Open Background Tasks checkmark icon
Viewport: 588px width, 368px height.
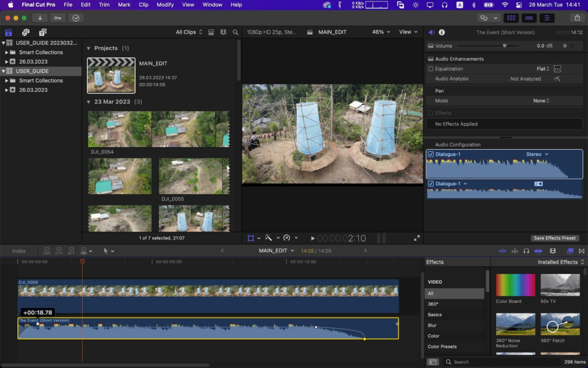pos(76,18)
